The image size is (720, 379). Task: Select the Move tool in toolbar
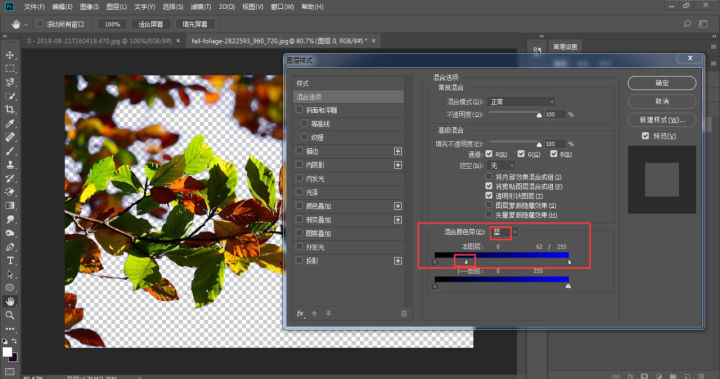[10, 55]
